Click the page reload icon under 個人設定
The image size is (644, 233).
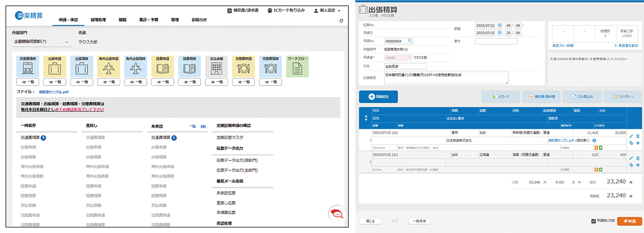(x=341, y=21)
